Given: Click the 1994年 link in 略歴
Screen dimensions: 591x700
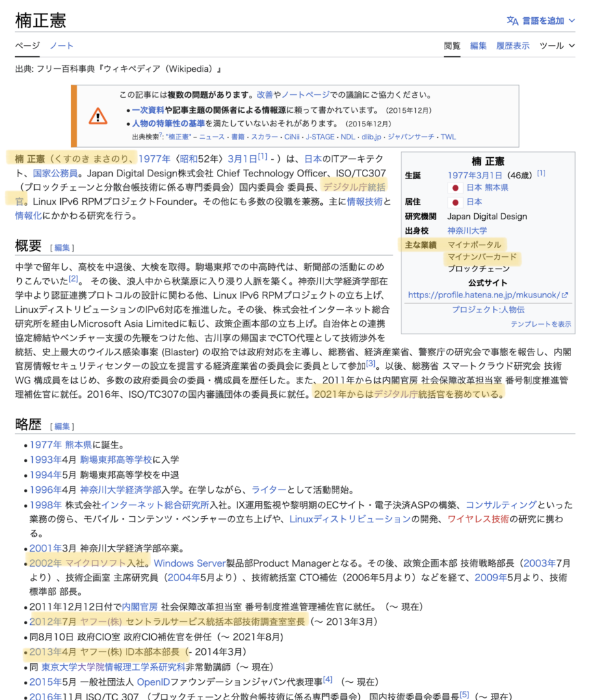Looking at the screenshot, I should coord(45,474).
